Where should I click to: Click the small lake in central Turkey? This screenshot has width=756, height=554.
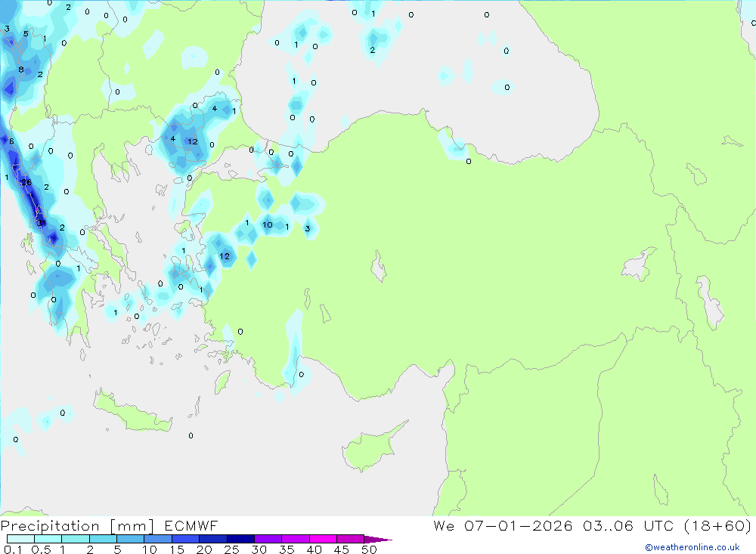[x=378, y=267]
